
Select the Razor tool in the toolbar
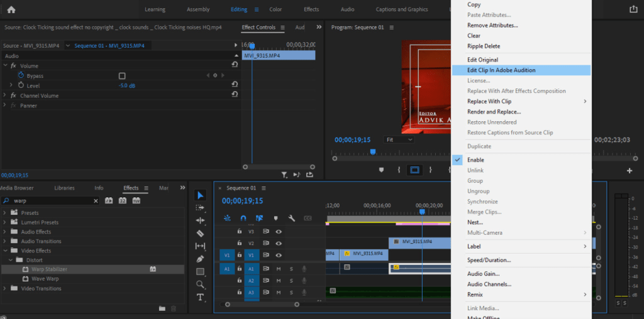(201, 233)
